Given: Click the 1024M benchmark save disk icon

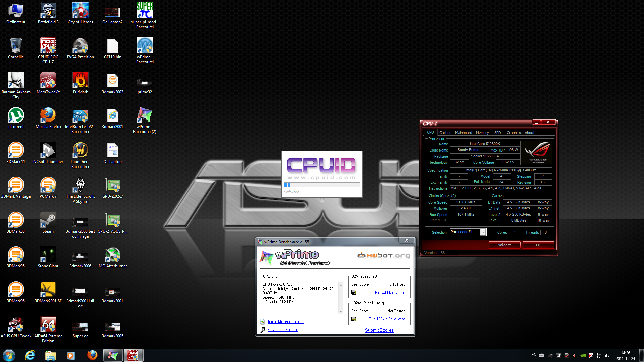Looking at the screenshot, I should 353,319.
